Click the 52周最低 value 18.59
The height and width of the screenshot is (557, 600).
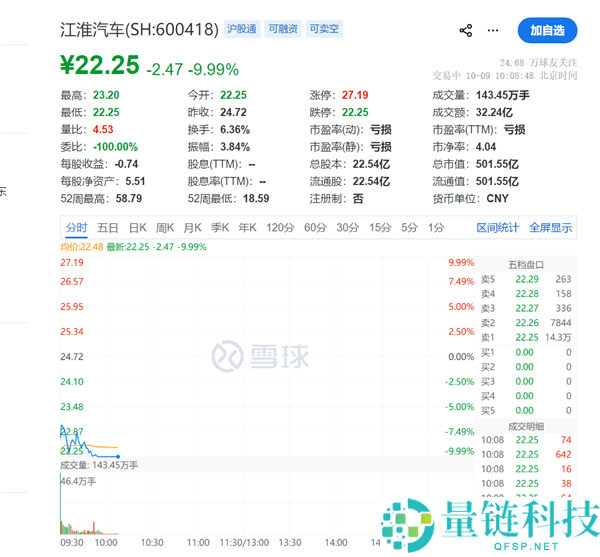pyautogui.click(x=256, y=199)
